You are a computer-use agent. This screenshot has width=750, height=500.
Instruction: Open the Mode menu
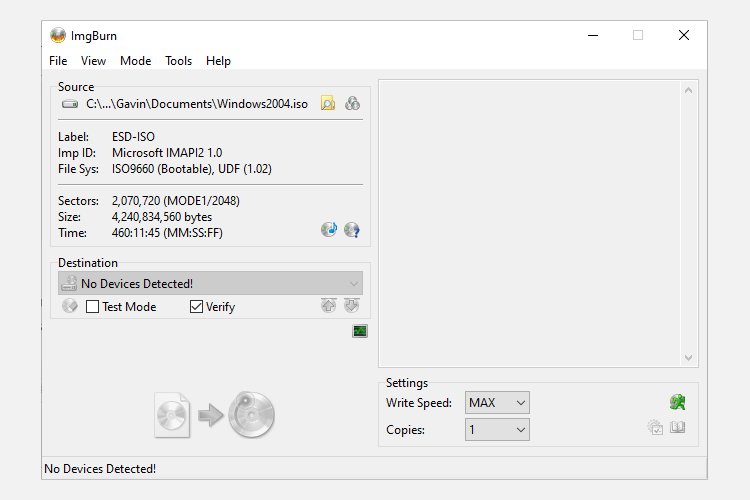[x=135, y=61]
